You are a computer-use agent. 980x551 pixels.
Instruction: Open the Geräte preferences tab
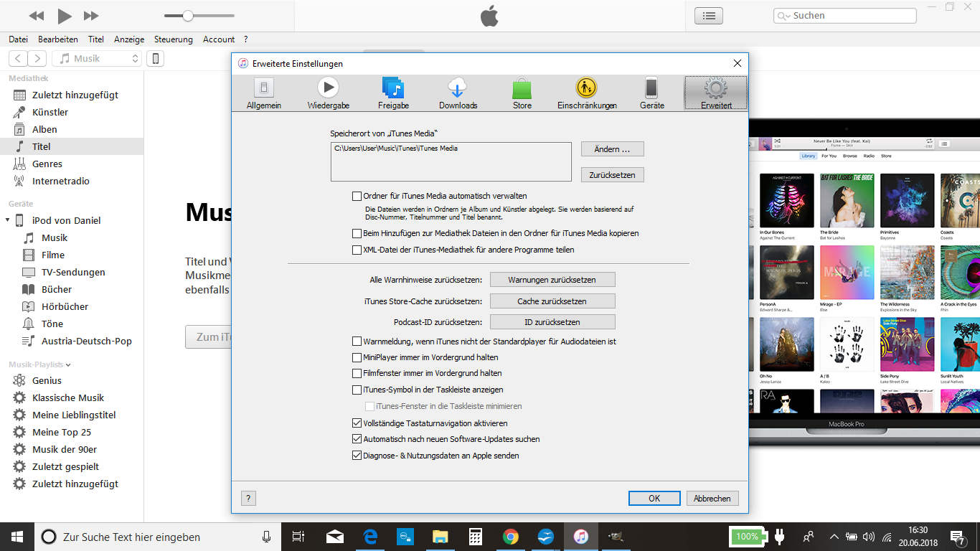click(x=651, y=93)
